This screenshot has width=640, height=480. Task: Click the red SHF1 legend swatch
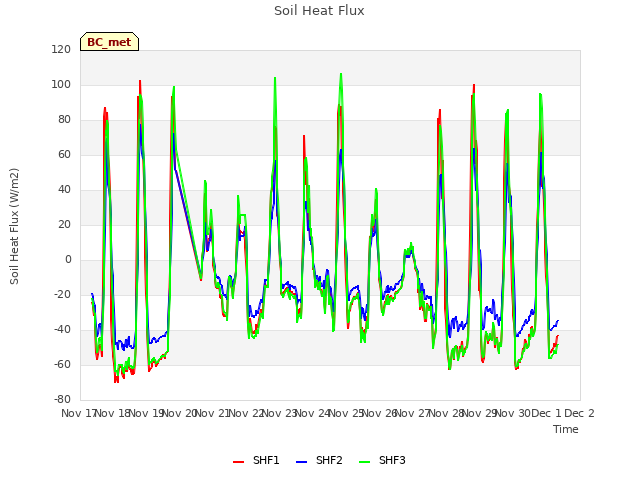238,462
